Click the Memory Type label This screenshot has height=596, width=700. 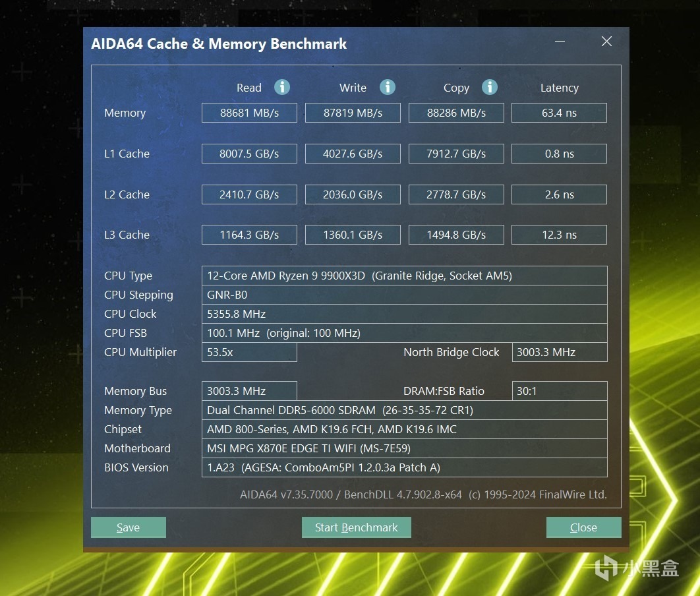point(138,410)
